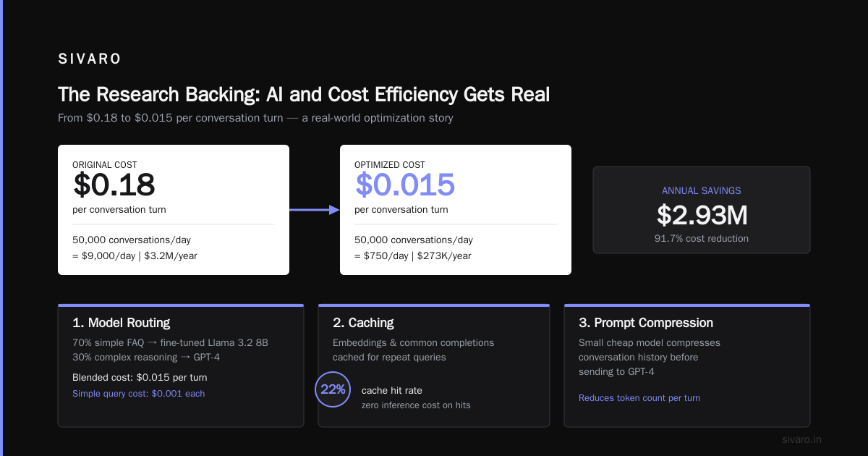Click 'Simple query cost: $0.001 each'

[138, 394]
